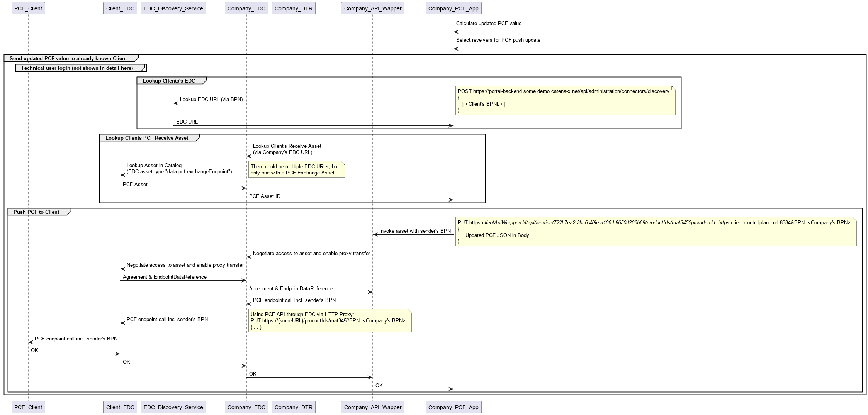Click 'Send updated PCF value to already known Client' group label
This screenshot has height=415, width=868.
[68, 59]
